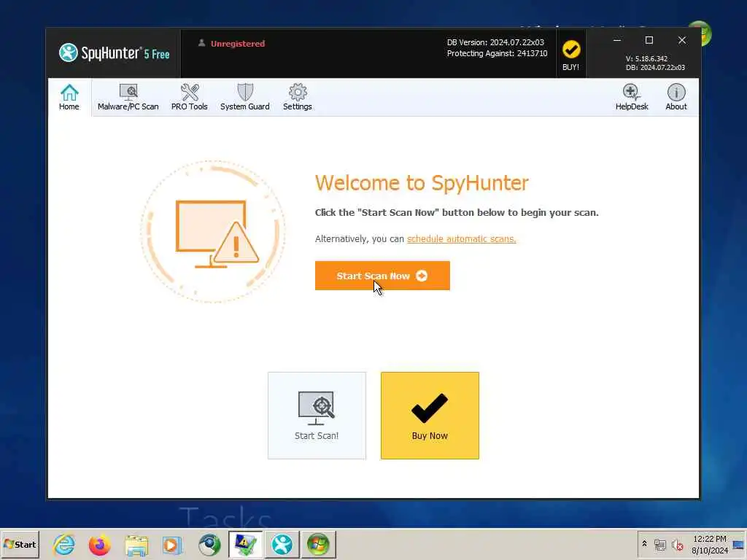Click the taskbar clock showing 12:22 PM

point(709,544)
